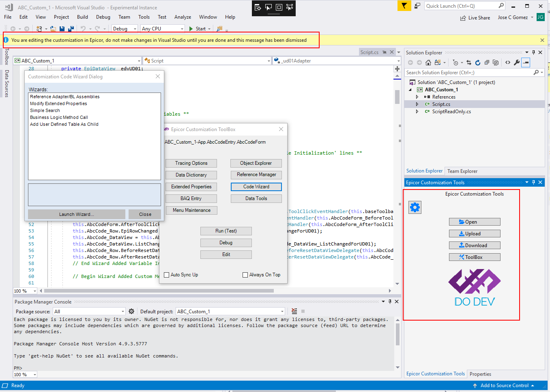Open the editor zoom level dropdown
Viewport: 550px width, 392px height.
pyautogui.click(x=34, y=291)
